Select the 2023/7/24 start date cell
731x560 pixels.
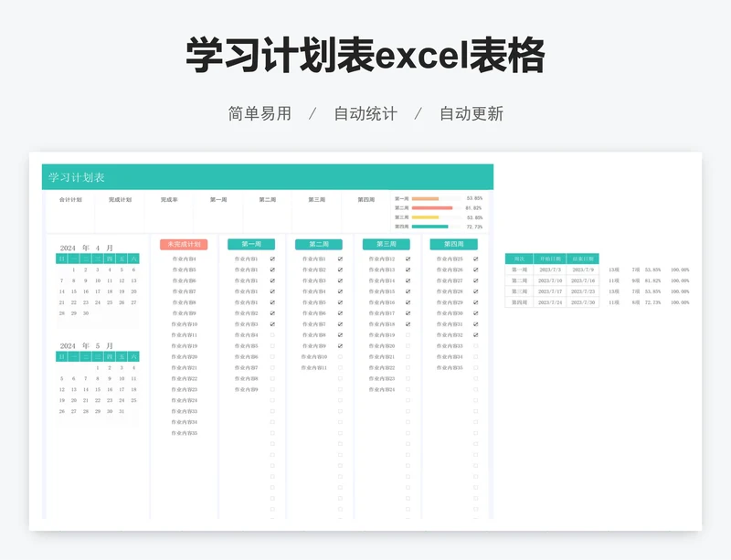tap(550, 302)
